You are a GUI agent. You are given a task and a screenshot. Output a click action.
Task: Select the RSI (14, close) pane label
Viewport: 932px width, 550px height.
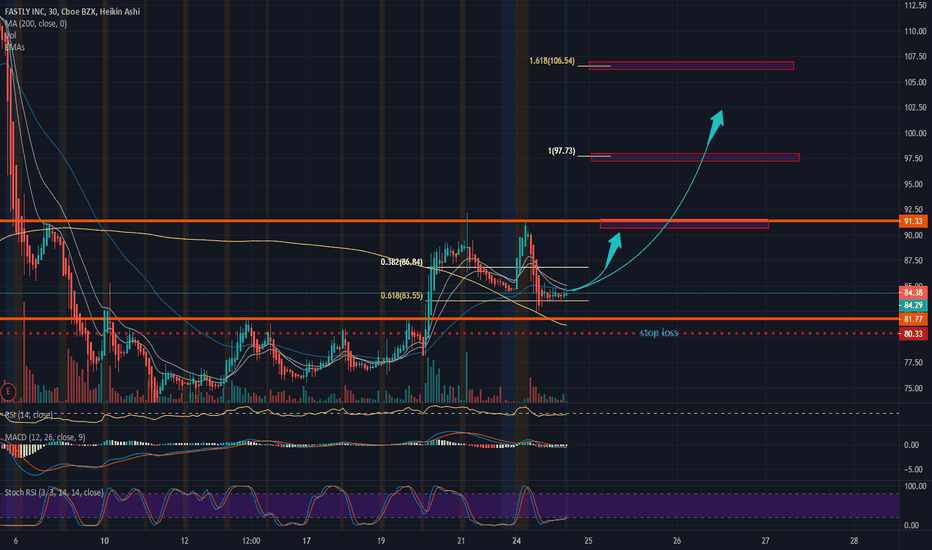pyautogui.click(x=28, y=414)
